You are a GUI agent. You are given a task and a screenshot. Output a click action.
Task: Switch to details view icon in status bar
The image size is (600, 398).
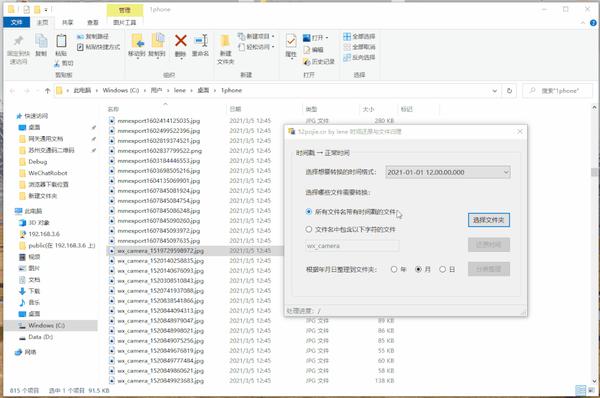click(580, 390)
